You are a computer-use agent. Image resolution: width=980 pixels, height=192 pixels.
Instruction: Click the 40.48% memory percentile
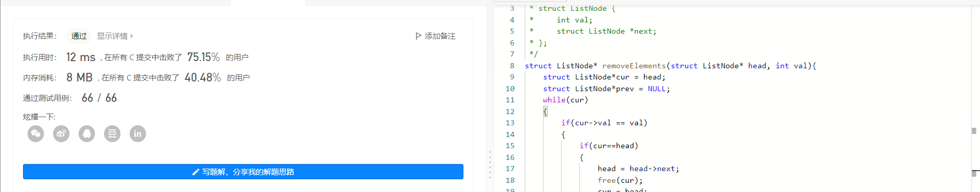203,77
